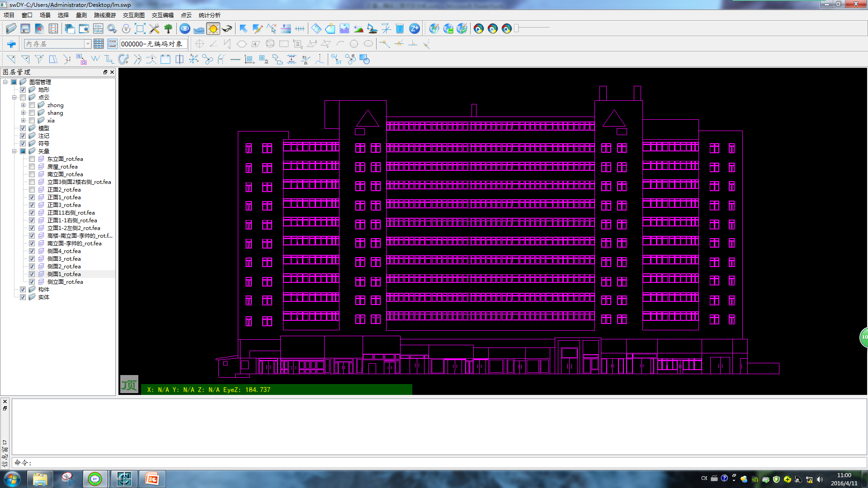Open the gear settings icon

112,28
